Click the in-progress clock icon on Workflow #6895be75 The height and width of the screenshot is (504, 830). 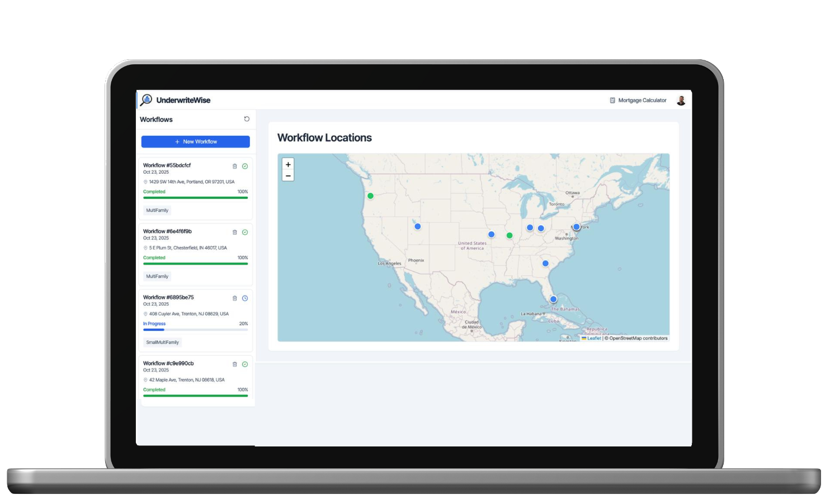(x=245, y=298)
